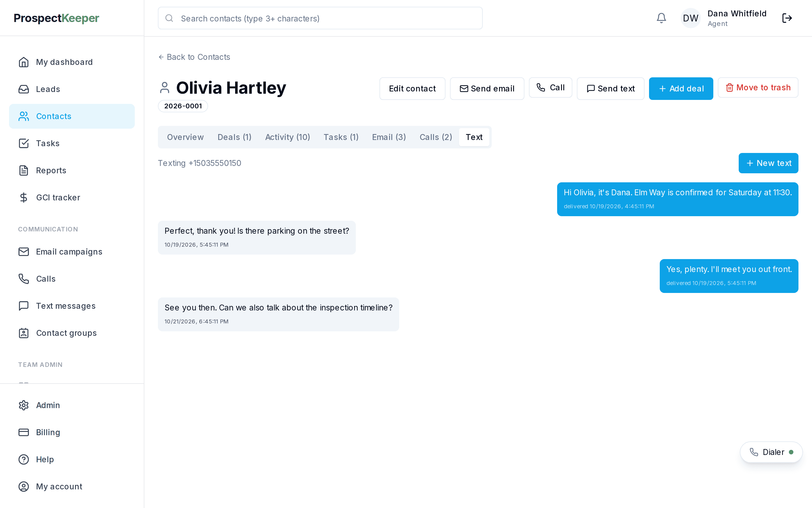
Task: Click the logout arrow icon
Action: click(787, 18)
